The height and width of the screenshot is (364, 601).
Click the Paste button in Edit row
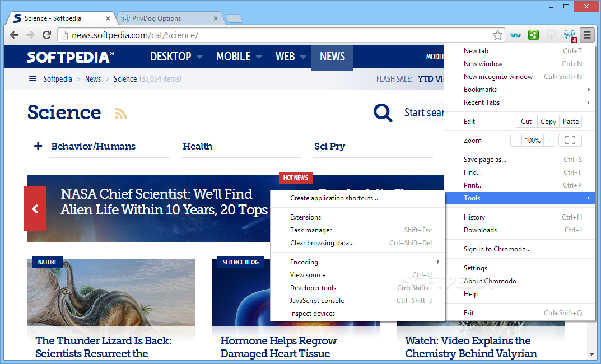571,122
